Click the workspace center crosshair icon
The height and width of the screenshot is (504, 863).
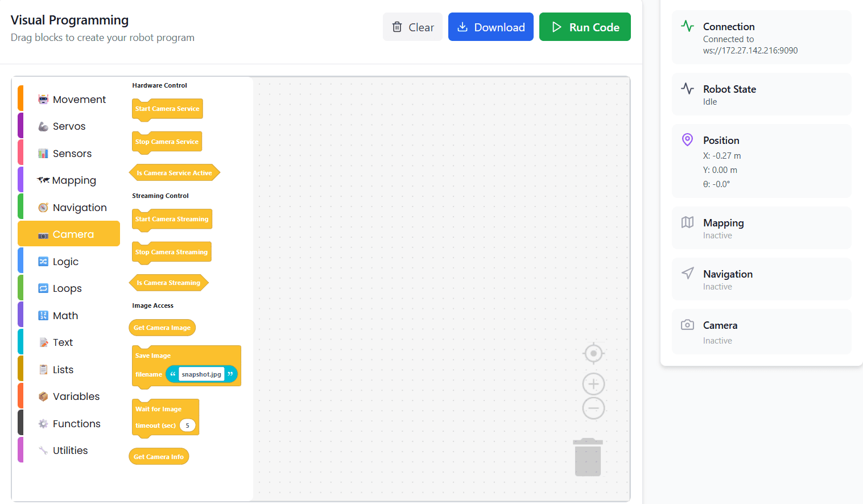click(x=593, y=353)
